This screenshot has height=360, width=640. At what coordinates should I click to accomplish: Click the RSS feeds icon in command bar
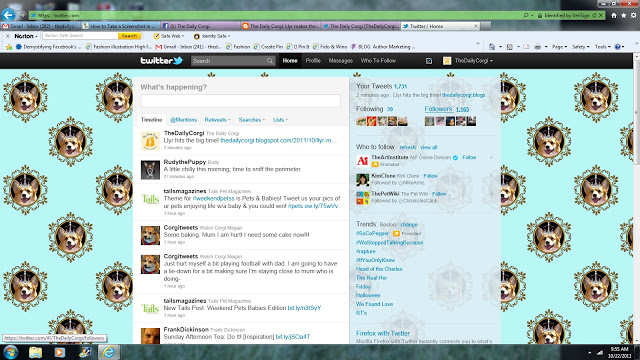[510, 47]
